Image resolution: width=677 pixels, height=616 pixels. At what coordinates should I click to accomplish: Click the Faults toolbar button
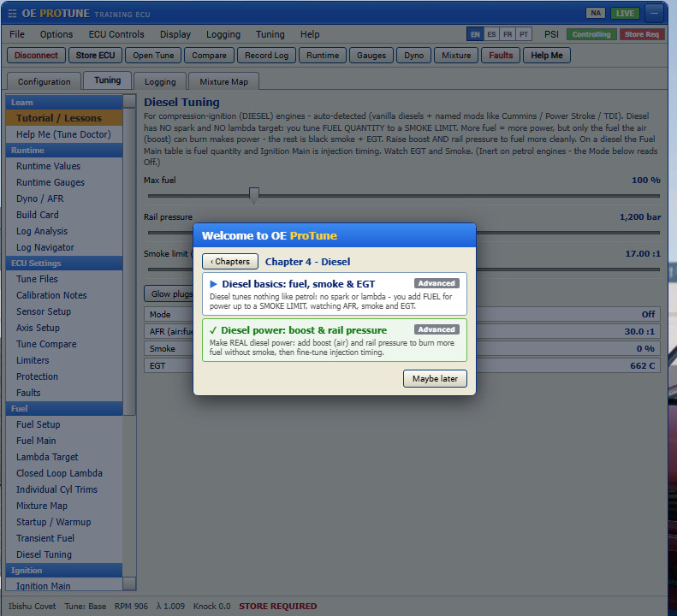pyautogui.click(x=501, y=56)
